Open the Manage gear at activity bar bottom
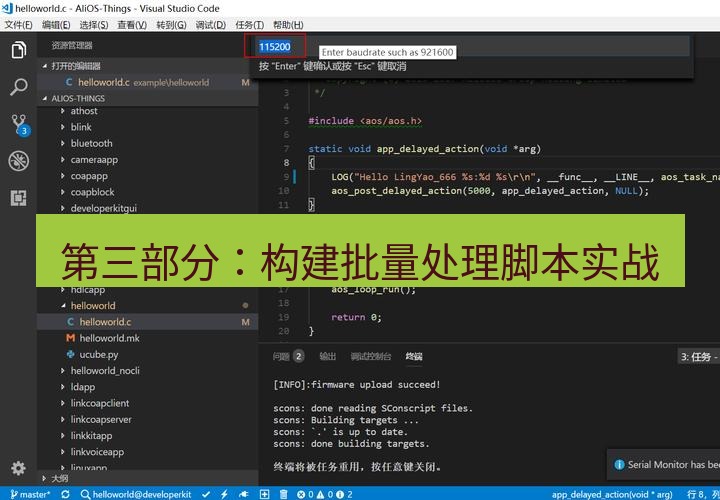The image size is (720, 500). (x=18, y=468)
